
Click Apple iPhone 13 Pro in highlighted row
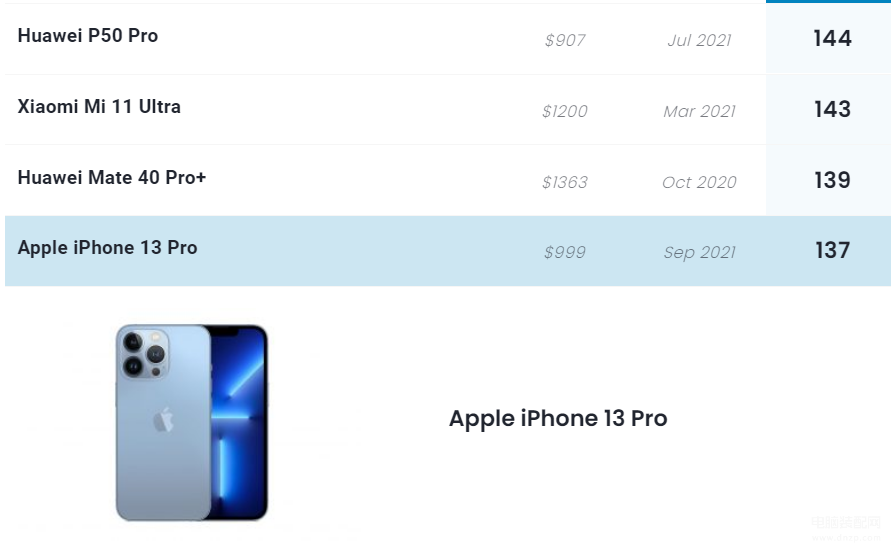click(x=107, y=248)
